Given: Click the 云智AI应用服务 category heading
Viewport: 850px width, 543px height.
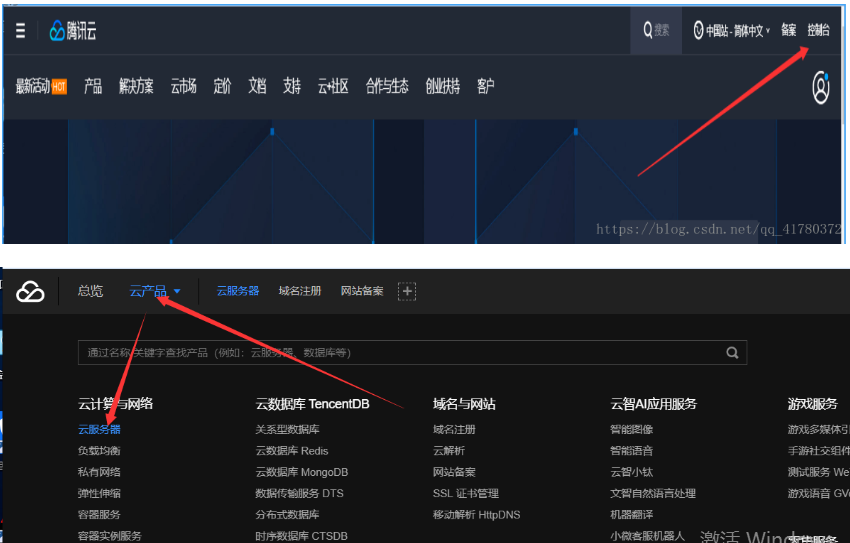Looking at the screenshot, I should click(x=653, y=404).
